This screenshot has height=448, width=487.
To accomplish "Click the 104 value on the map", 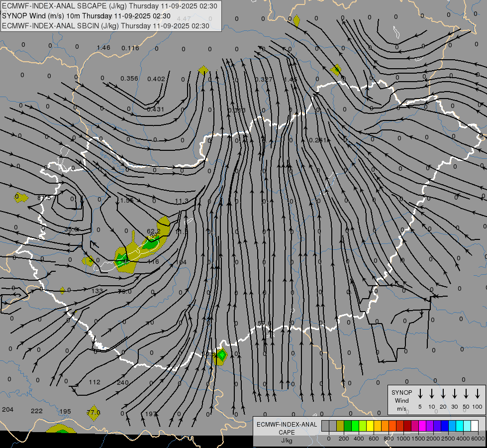I will (181, 262).
